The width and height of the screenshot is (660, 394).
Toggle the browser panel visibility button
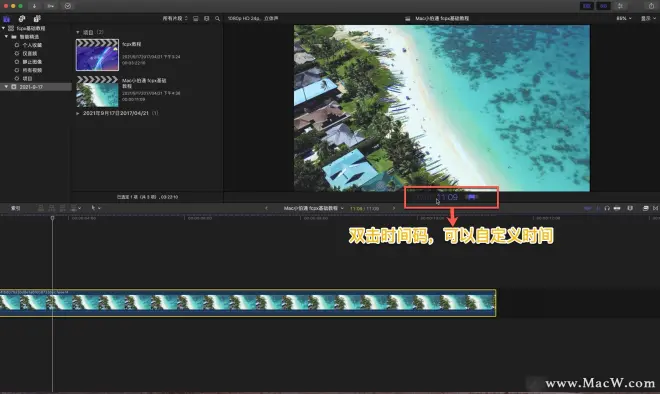[x=587, y=6]
